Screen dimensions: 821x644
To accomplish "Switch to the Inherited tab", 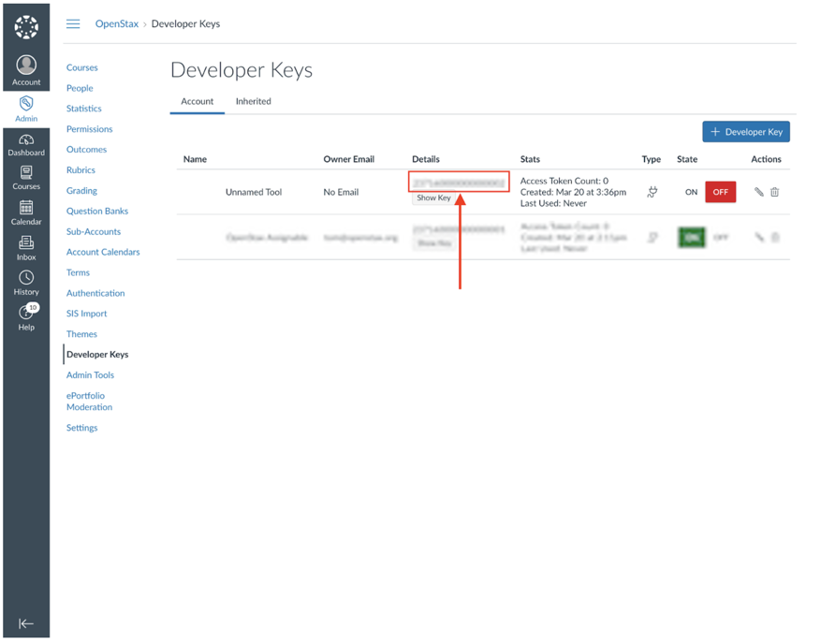I will pyautogui.click(x=253, y=101).
